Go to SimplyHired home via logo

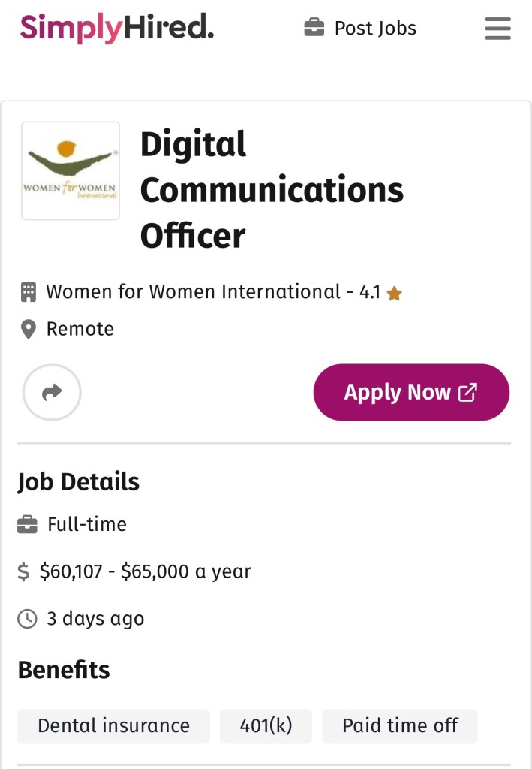click(116, 29)
